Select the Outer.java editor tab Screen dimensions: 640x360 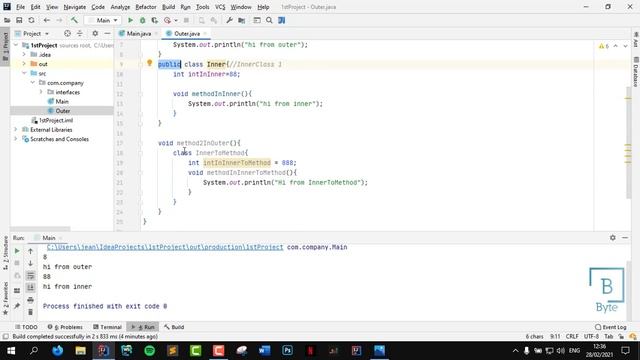(x=187, y=33)
